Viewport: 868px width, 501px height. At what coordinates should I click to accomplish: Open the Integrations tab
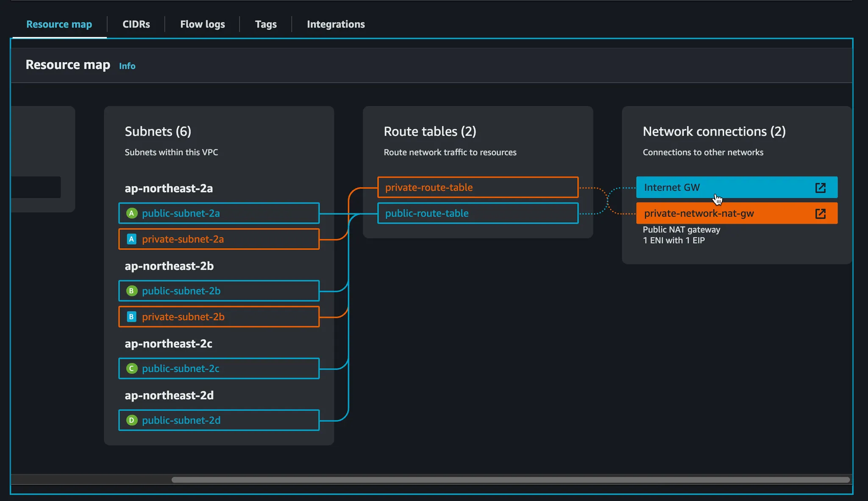pyautogui.click(x=336, y=24)
